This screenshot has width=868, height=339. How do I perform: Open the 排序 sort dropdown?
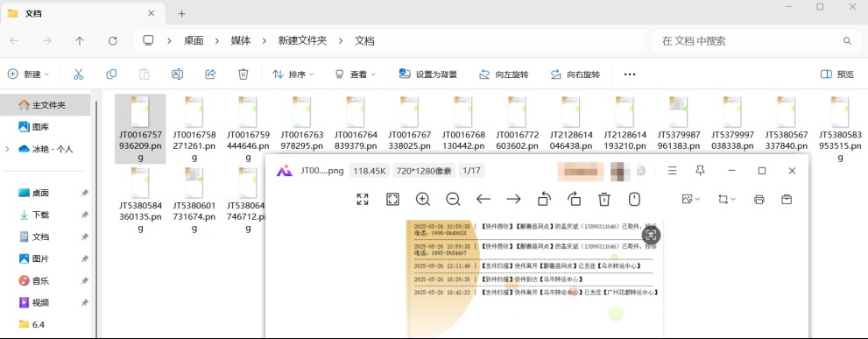click(x=293, y=74)
